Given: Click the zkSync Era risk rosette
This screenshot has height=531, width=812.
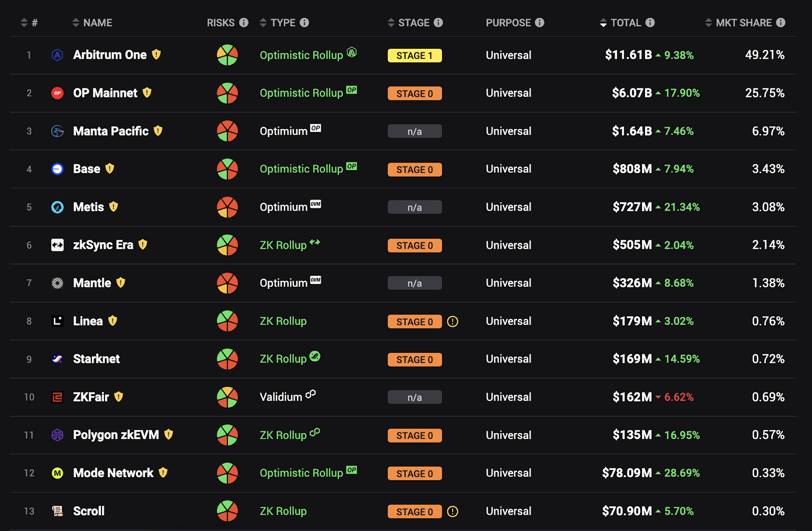Looking at the screenshot, I should (x=227, y=245).
